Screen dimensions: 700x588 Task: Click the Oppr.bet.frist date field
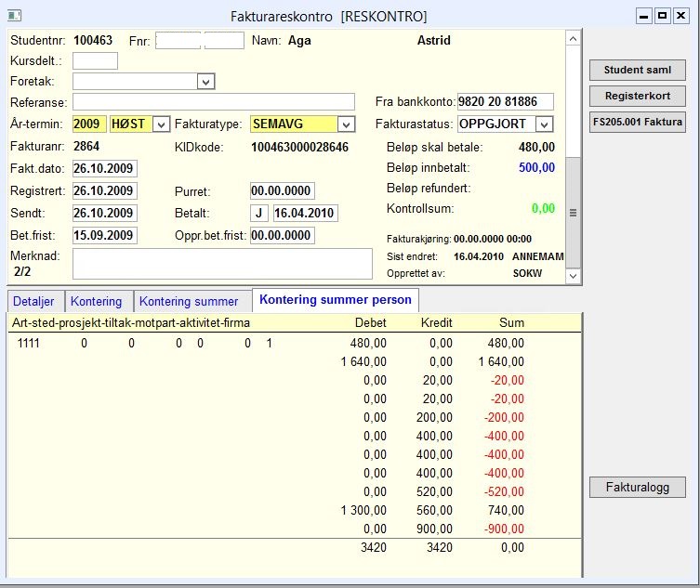(283, 236)
